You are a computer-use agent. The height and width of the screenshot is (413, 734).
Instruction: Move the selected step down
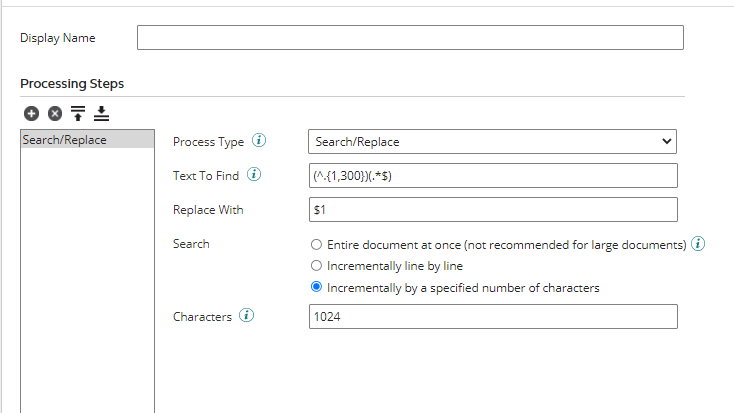coord(101,114)
